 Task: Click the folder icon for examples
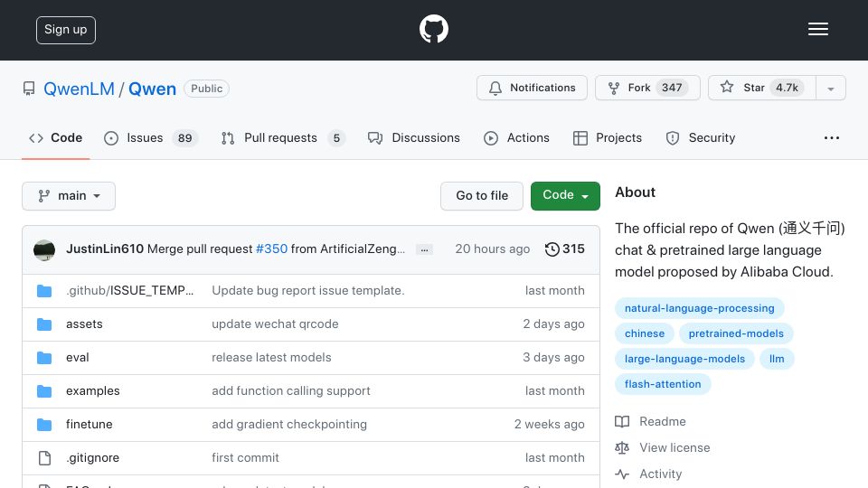pyautogui.click(x=44, y=391)
